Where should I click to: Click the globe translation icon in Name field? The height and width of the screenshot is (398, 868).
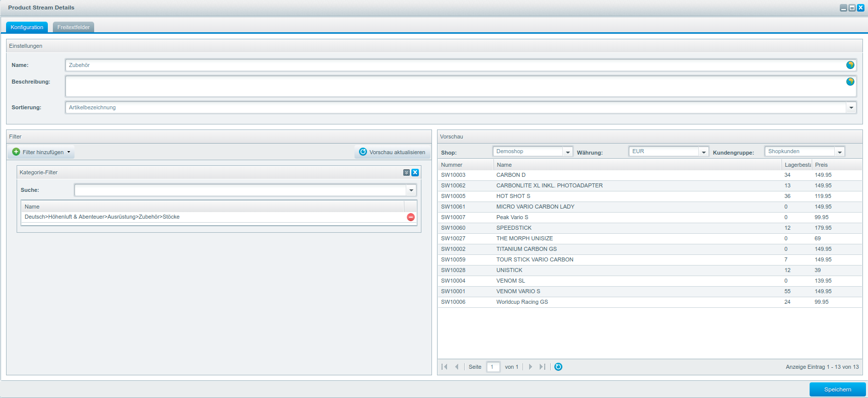[850, 65]
